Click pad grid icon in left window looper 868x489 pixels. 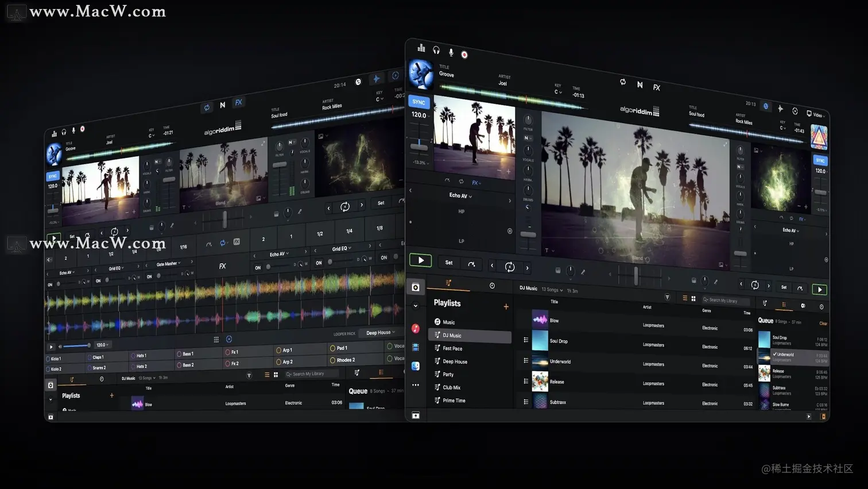[216, 340]
